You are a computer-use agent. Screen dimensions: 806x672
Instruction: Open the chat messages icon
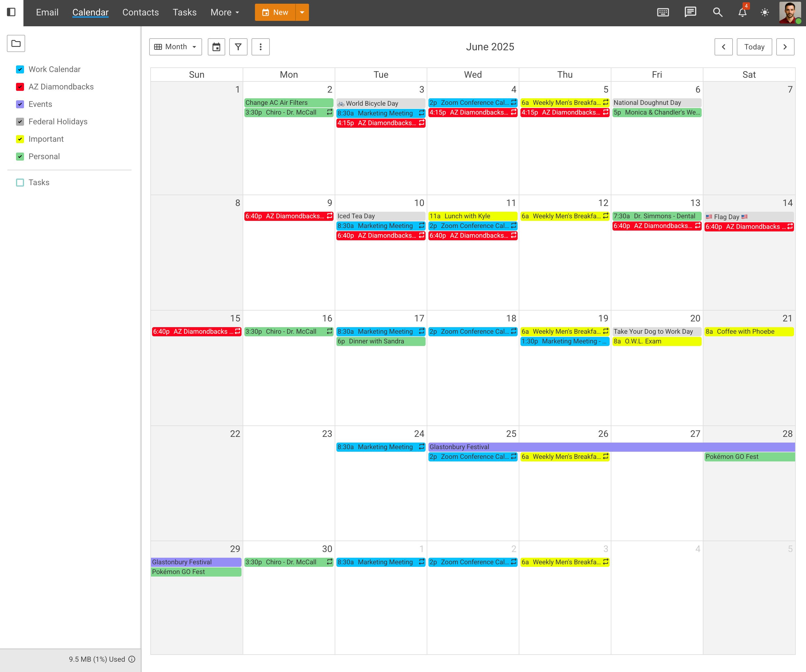coord(690,12)
